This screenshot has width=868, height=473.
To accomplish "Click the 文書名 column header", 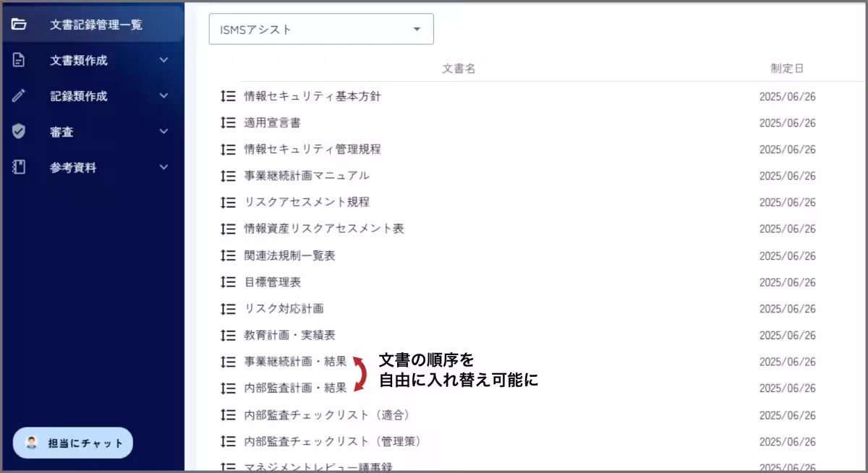I will (459, 68).
